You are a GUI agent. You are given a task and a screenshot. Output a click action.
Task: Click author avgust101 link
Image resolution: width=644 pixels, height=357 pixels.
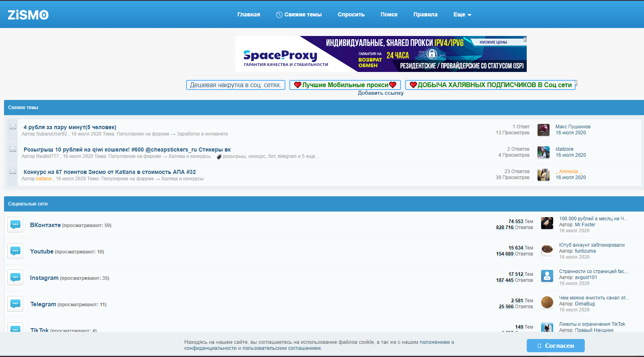(x=586, y=277)
